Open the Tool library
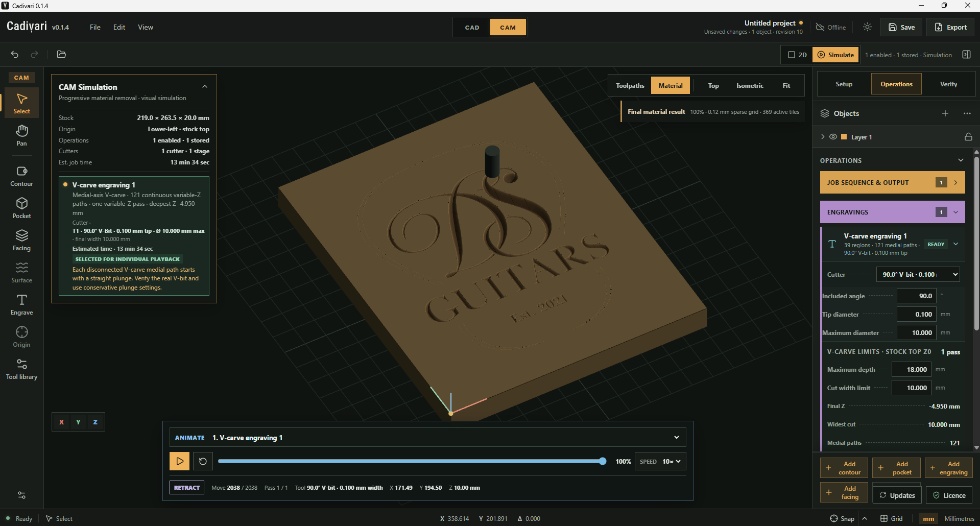 [x=21, y=369]
